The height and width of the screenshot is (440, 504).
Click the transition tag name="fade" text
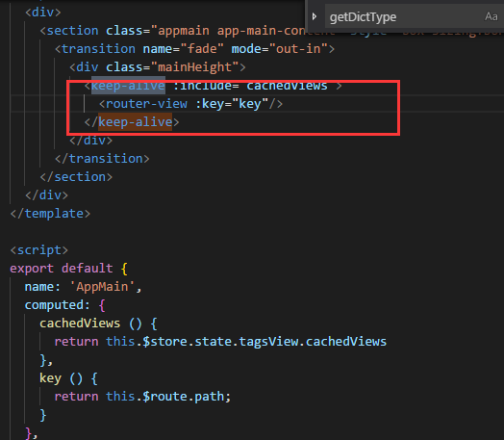[183, 49]
